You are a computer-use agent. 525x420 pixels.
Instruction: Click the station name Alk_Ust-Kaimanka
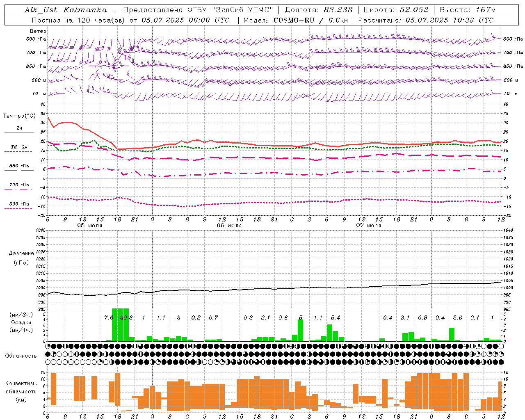coord(66,10)
